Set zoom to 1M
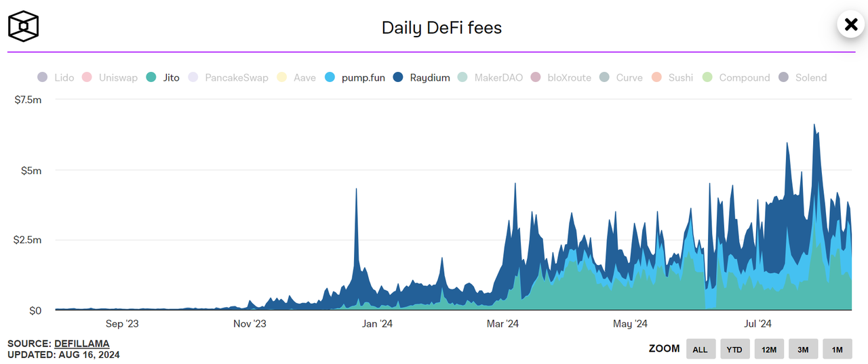 [837, 349]
